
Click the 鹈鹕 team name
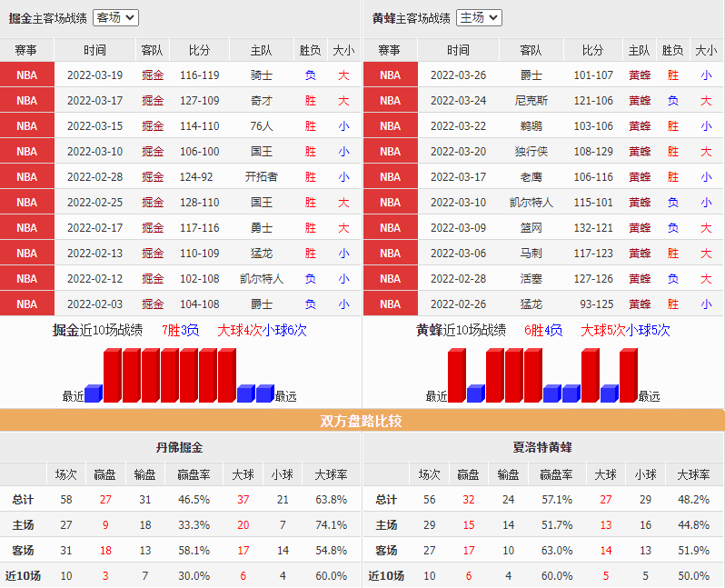pos(531,126)
